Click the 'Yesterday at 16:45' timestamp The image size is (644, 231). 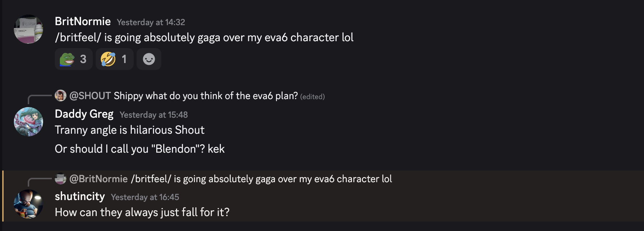coord(145,197)
